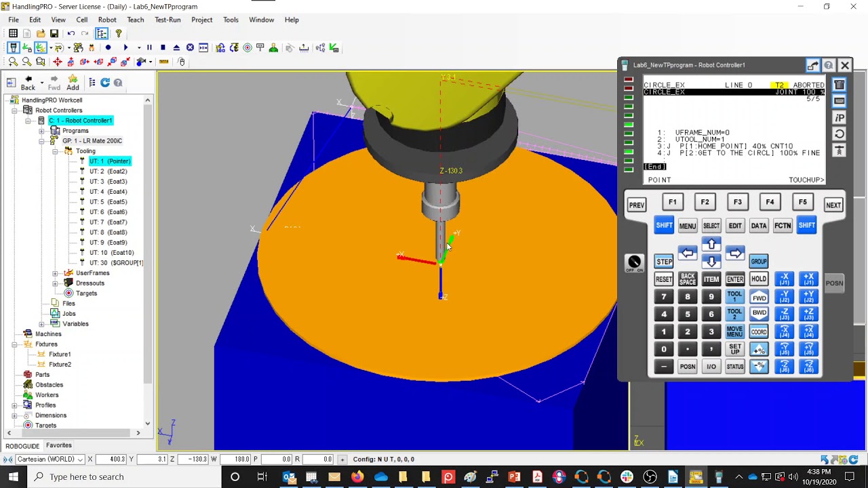Open the Robot menu

(x=107, y=20)
